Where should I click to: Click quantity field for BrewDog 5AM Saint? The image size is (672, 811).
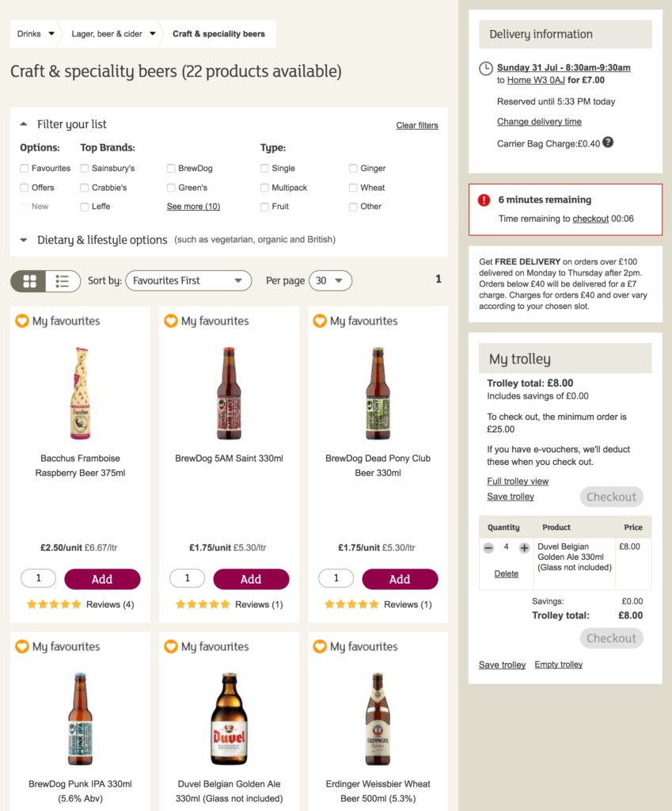[187, 578]
